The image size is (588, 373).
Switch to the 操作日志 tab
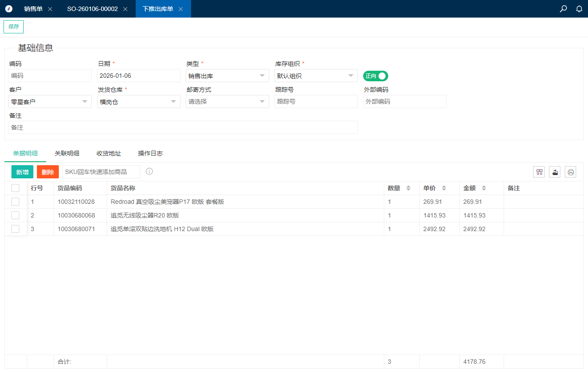click(150, 153)
